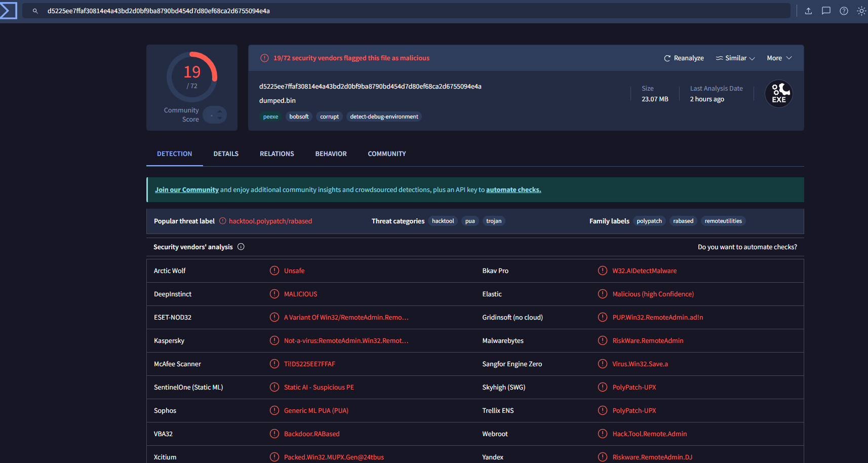Screen dimensions: 868x463
Task: Click the Reanalyze button
Action: point(684,58)
